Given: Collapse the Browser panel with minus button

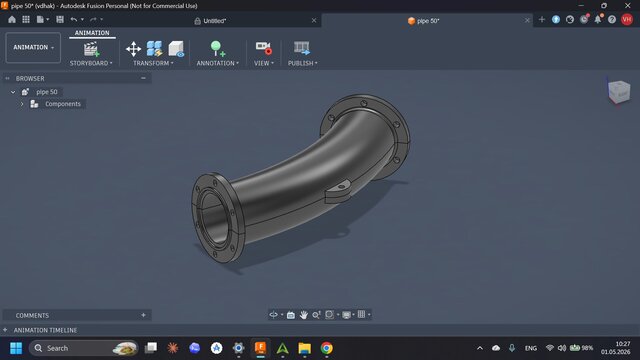Looking at the screenshot, I should coord(143,78).
